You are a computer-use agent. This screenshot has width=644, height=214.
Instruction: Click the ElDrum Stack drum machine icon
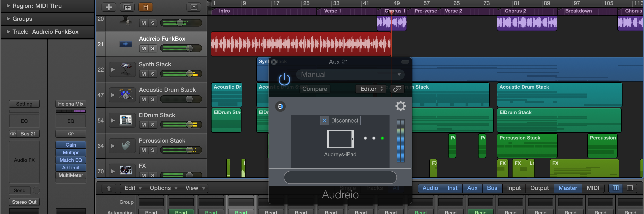tap(125, 120)
